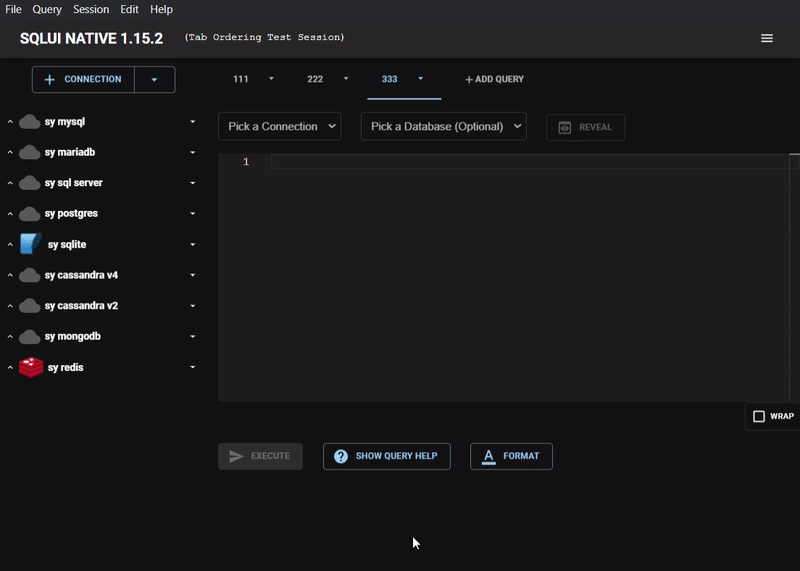Open the dropdown arrow on tab 333
This screenshot has height=571, width=800.
420,79
